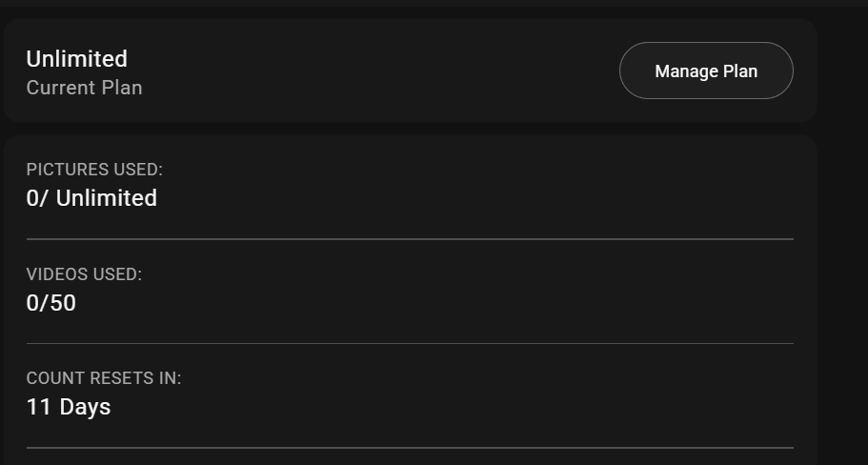Click the COUNT RESETS IN label

pyautogui.click(x=104, y=378)
